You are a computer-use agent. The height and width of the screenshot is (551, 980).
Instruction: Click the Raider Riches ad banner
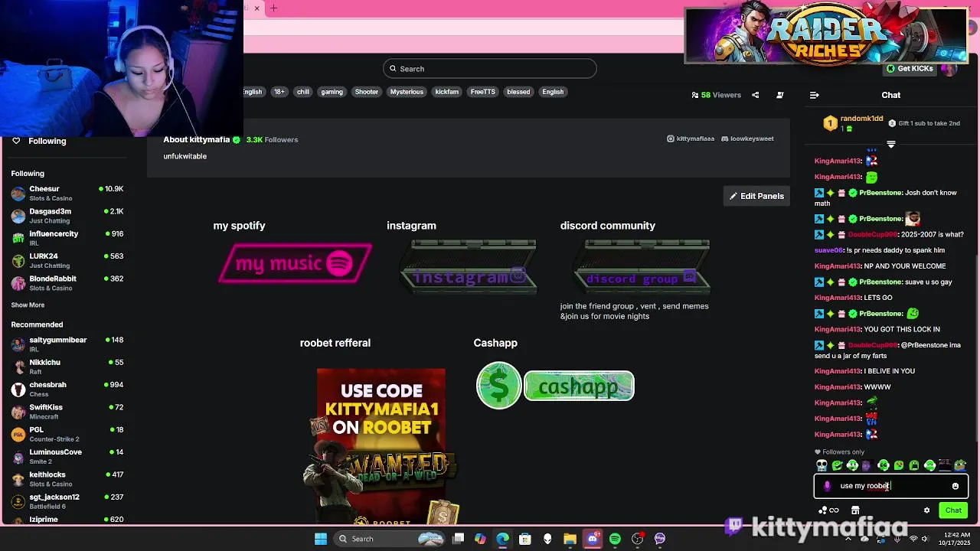point(825,34)
